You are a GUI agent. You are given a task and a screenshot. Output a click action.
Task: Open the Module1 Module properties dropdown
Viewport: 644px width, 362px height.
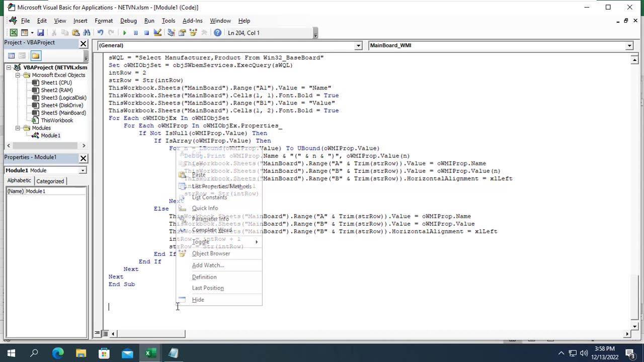(82, 170)
